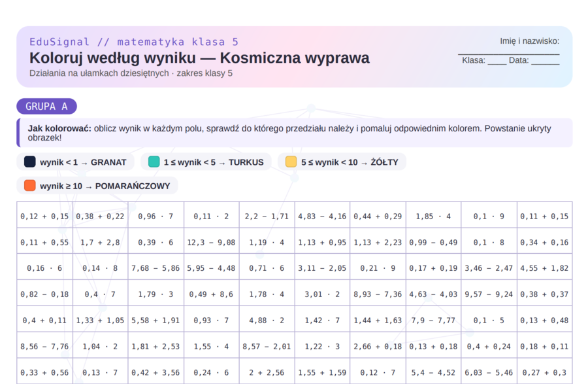Viewport: 588px width, 384px height.
Task: Click the cell '5,95 − 4,48'
Action: [x=211, y=266]
